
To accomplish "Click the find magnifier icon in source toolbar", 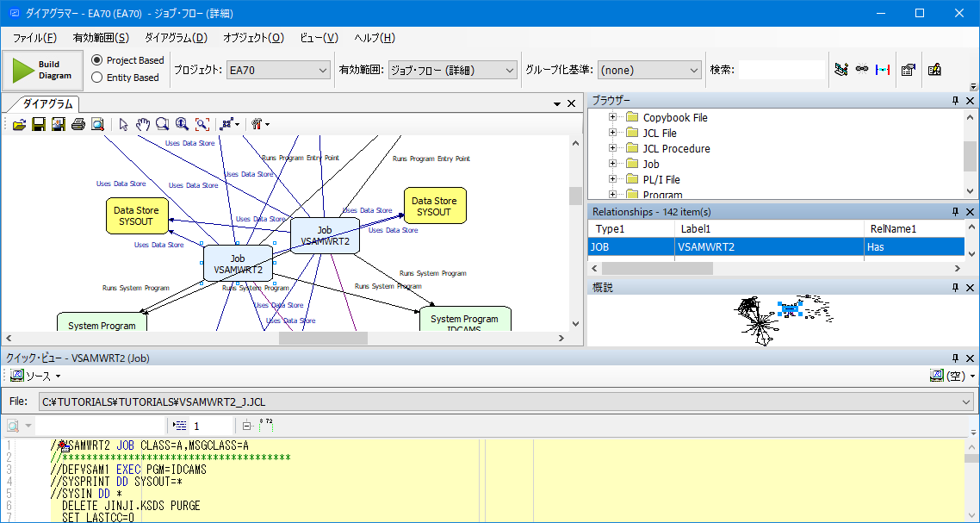I will tap(13, 426).
